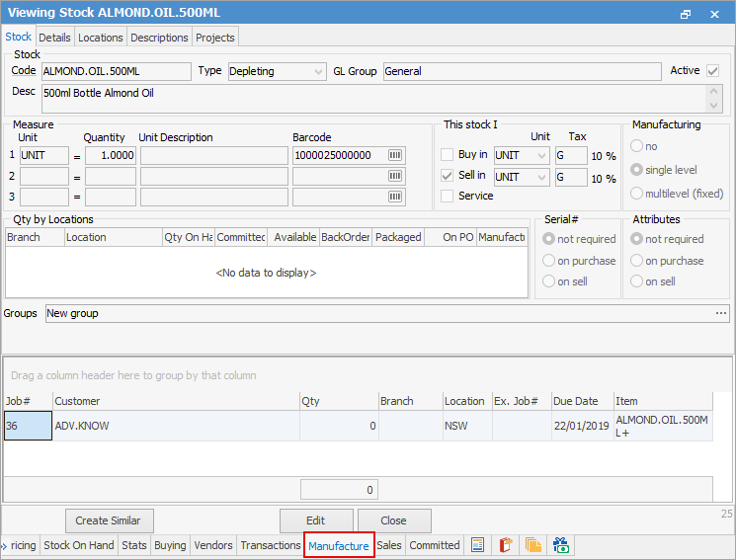Uncheck the Active checkbox
The image size is (736, 560).
712,71
